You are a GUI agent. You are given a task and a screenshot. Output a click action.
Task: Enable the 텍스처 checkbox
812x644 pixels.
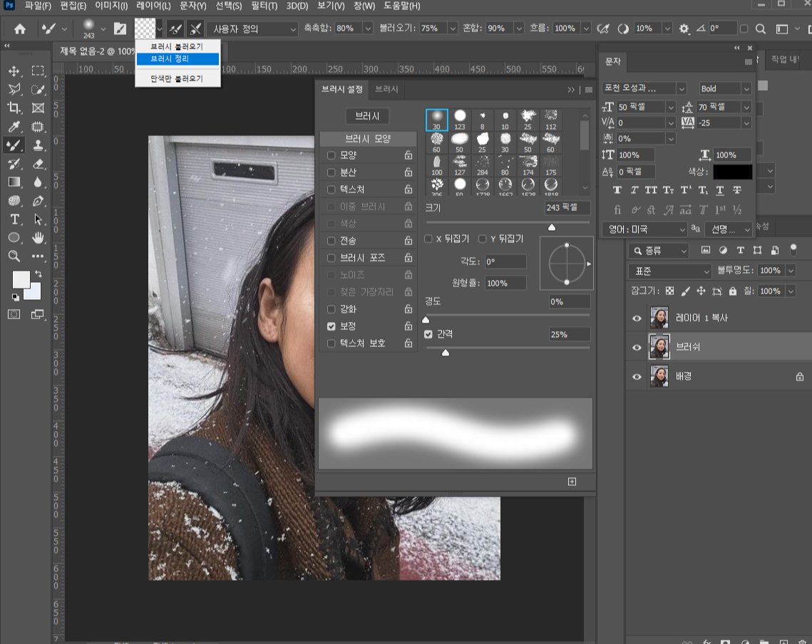coord(331,189)
